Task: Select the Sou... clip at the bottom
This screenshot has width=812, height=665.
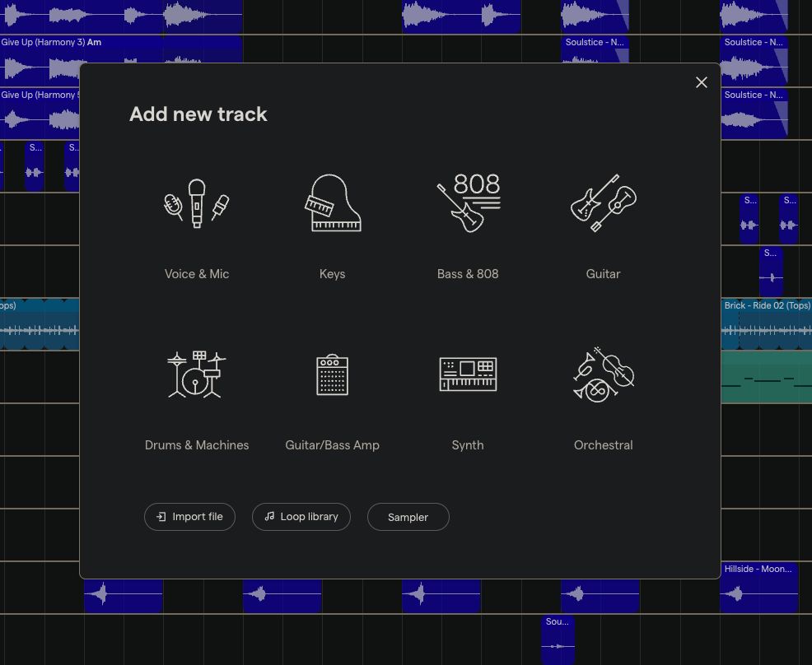Action: click(x=558, y=638)
